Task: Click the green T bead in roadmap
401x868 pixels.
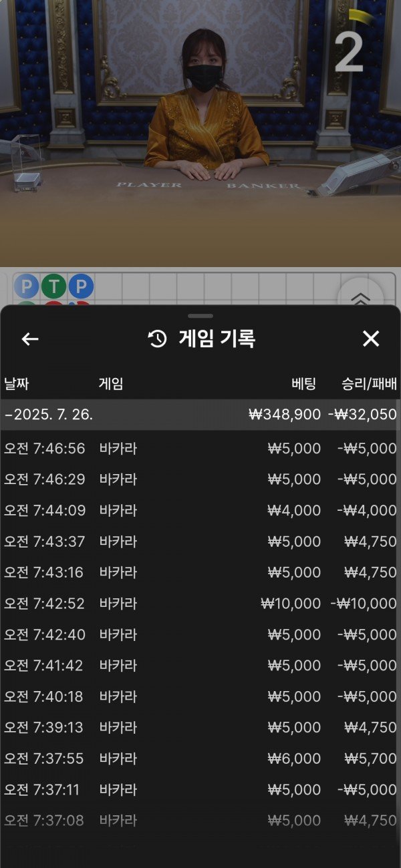Action: [x=53, y=287]
